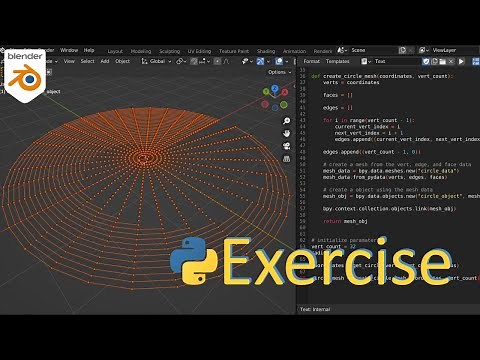Viewport: 480px width, 360px height.
Task: Open the Help menu
Action: point(89,50)
